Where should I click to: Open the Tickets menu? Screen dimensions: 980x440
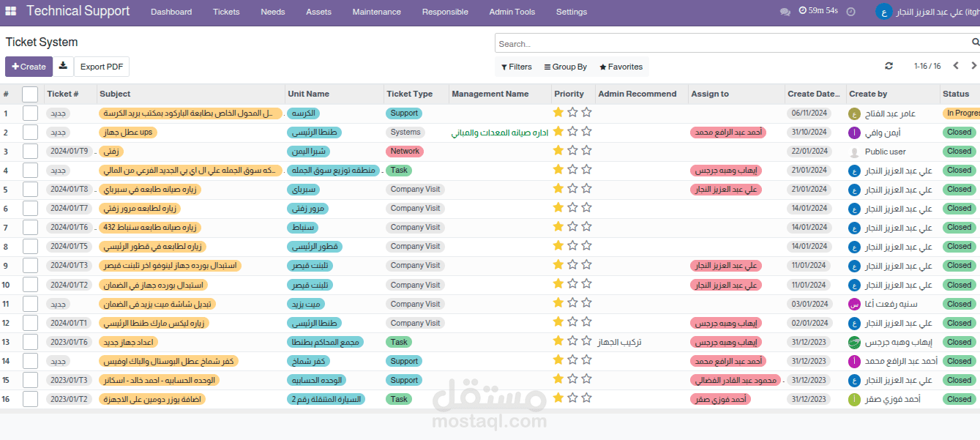tap(226, 12)
